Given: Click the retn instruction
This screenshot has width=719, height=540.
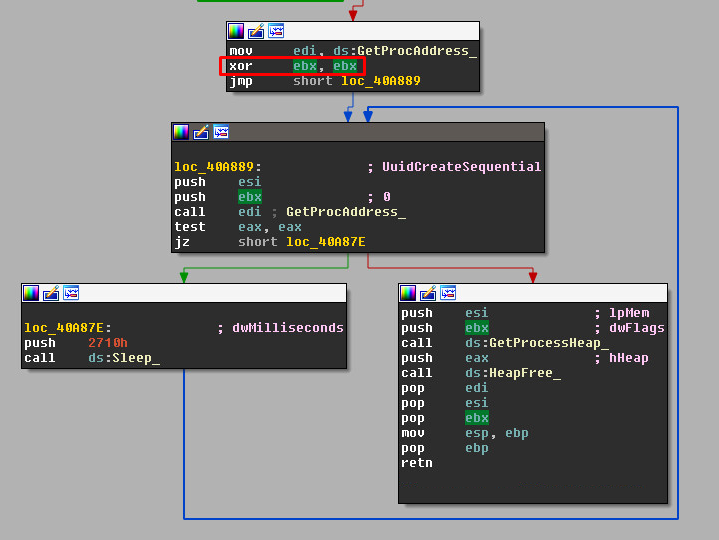Looking at the screenshot, I should pyautogui.click(x=417, y=463).
